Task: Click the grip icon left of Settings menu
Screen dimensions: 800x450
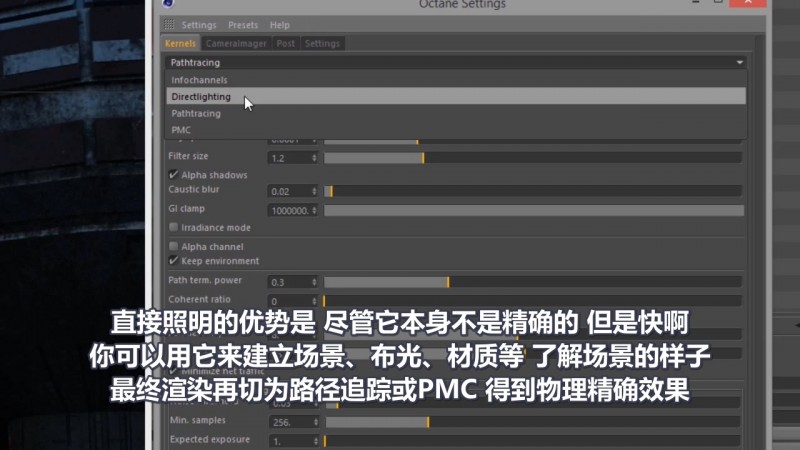Action: coord(169,24)
